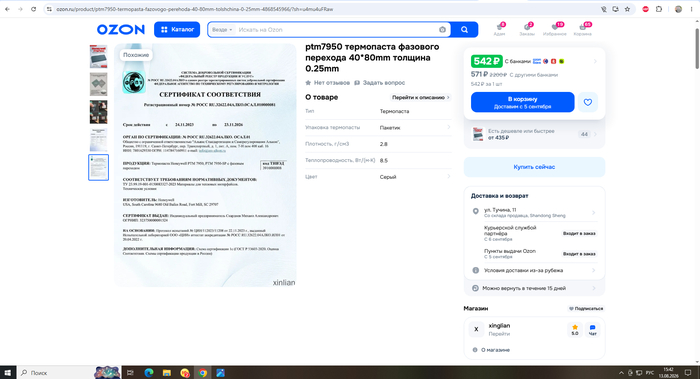700x379 pixels.
Task: Click the Похожие similar items button
Action: pyautogui.click(x=136, y=55)
